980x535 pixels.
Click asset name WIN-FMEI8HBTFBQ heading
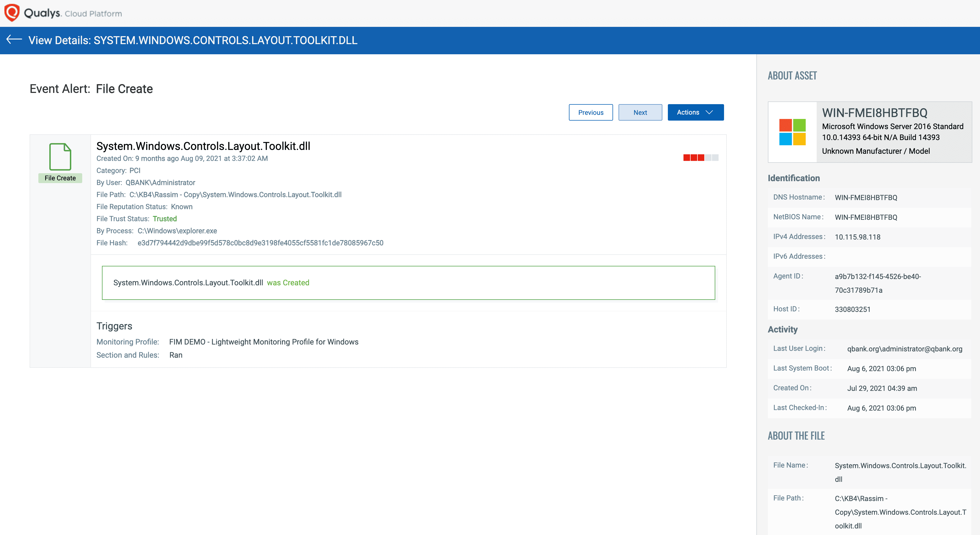(874, 113)
